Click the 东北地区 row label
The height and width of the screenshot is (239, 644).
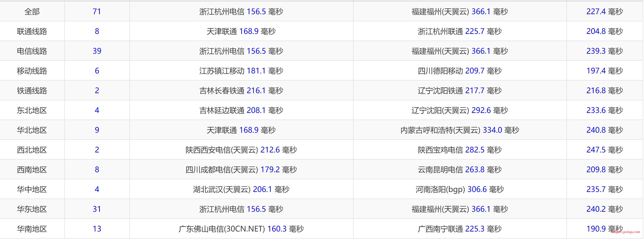pyautogui.click(x=32, y=110)
